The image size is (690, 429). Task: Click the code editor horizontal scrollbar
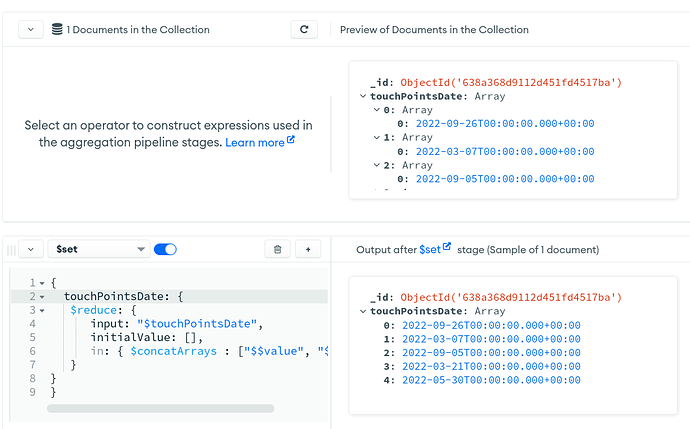pyautogui.click(x=160, y=408)
